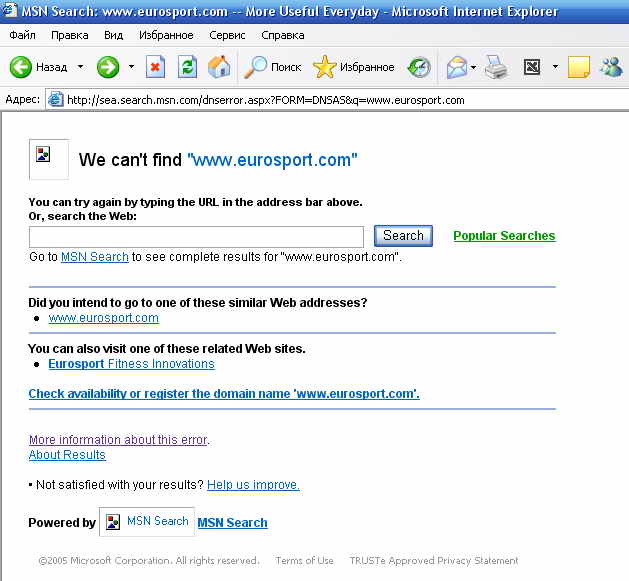Open the Eurosport Fitness Innovations link
The height and width of the screenshot is (581, 629).
[x=132, y=364]
